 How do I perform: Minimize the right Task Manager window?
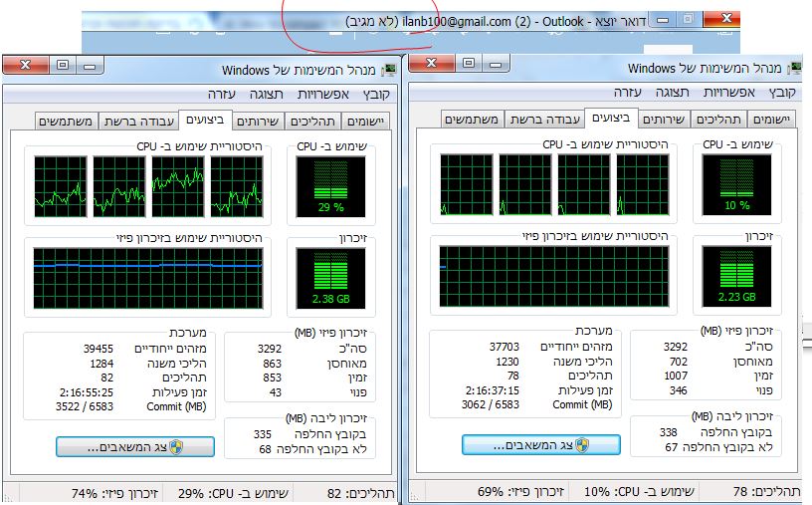tap(497, 64)
